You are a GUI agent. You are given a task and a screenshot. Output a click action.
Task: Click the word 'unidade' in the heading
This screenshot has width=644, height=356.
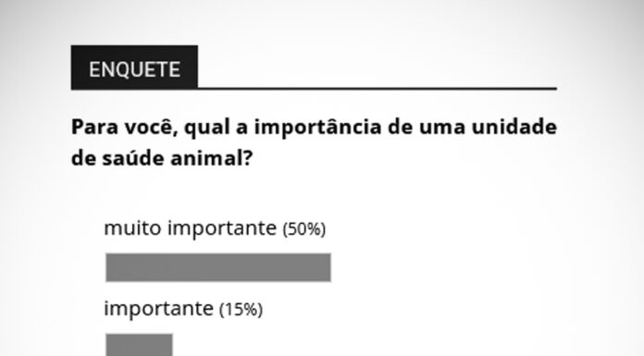(514, 127)
